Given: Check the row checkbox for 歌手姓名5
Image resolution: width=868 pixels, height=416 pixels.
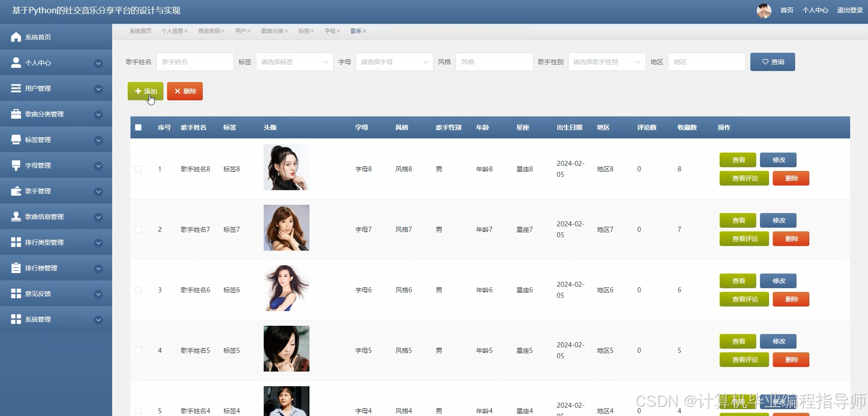Looking at the screenshot, I should coord(138,350).
